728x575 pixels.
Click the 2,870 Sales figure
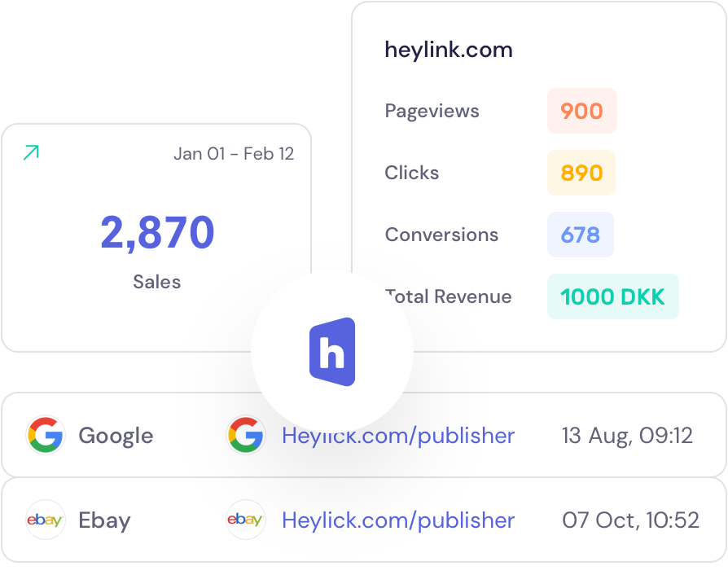pyautogui.click(x=156, y=232)
